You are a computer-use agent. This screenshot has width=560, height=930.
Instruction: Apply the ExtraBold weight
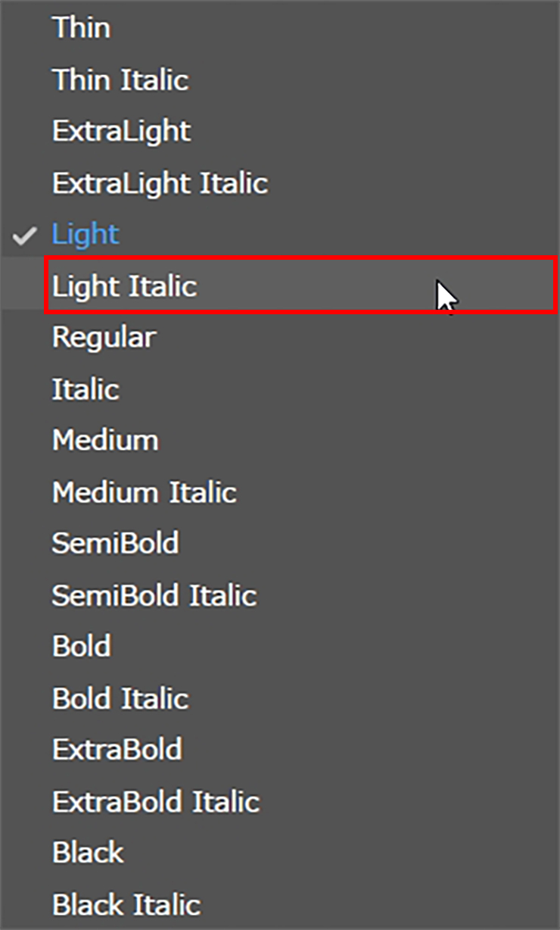117,750
